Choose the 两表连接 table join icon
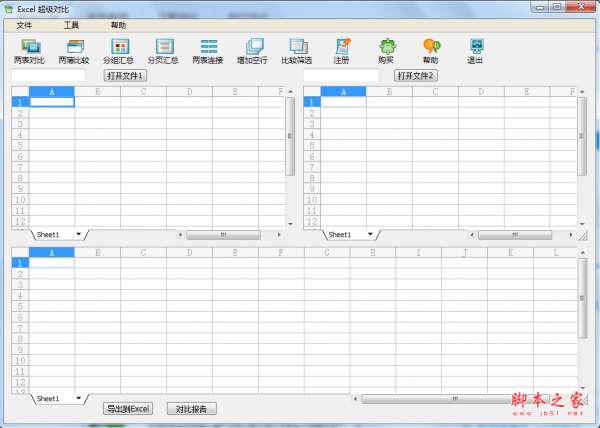The image size is (600, 428). click(207, 52)
